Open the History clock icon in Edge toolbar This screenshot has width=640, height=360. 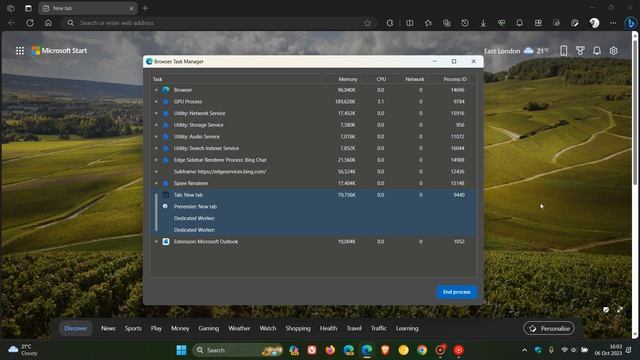(465, 23)
